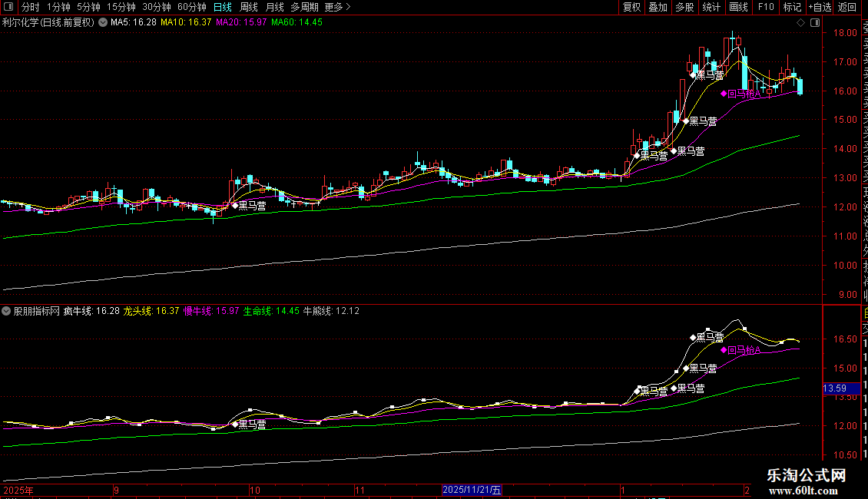
Task: Click the 黑马营 marker near price 12.00
Action: 249,206
